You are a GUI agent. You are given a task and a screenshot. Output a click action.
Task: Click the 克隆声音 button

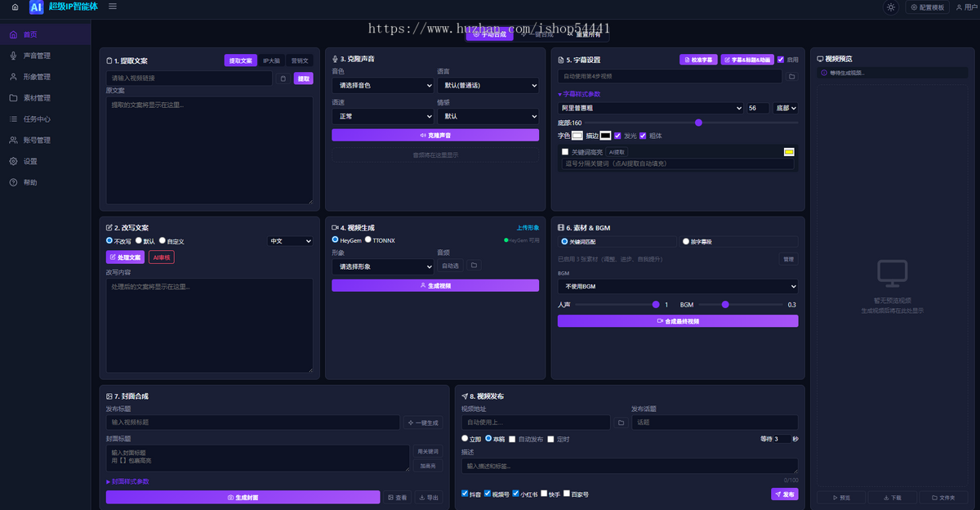435,135
